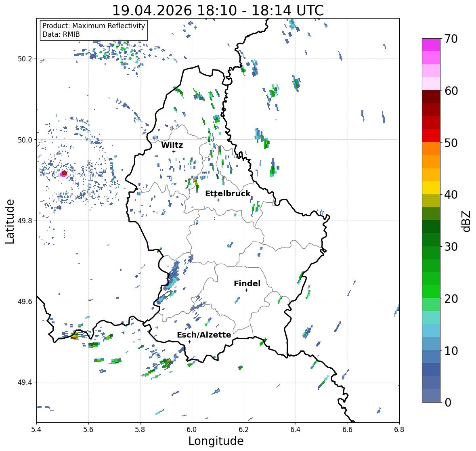Click the magenta 70 dBZ colorbar segment

coord(431,45)
